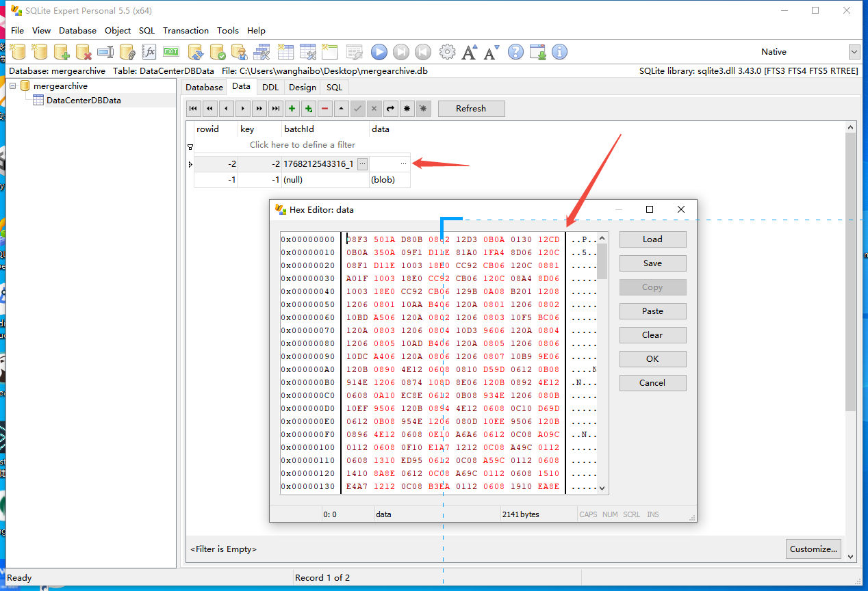
Task: Click the hex editor vertical scrollbar thumb
Action: coord(602,262)
